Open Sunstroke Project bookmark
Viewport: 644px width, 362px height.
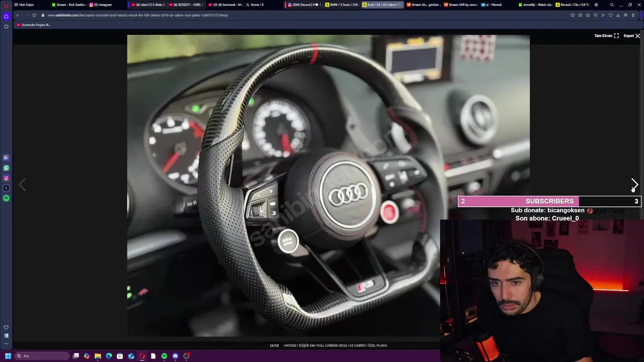tap(34, 25)
